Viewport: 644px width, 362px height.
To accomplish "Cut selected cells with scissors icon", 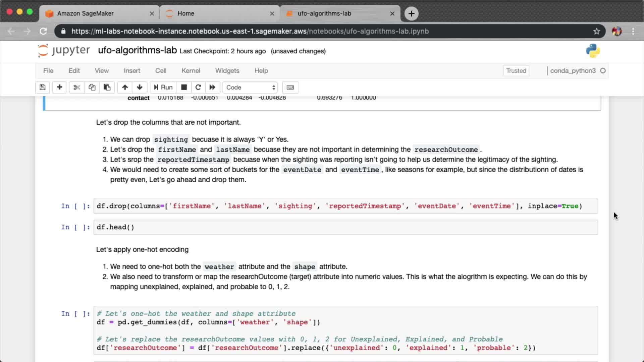I will tap(77, 87).
